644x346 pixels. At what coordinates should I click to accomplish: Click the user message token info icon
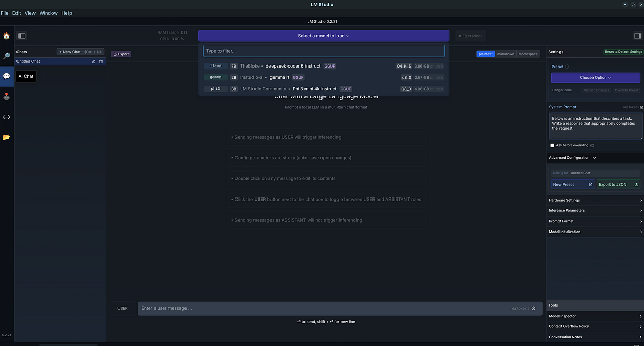tap(533, 308)
